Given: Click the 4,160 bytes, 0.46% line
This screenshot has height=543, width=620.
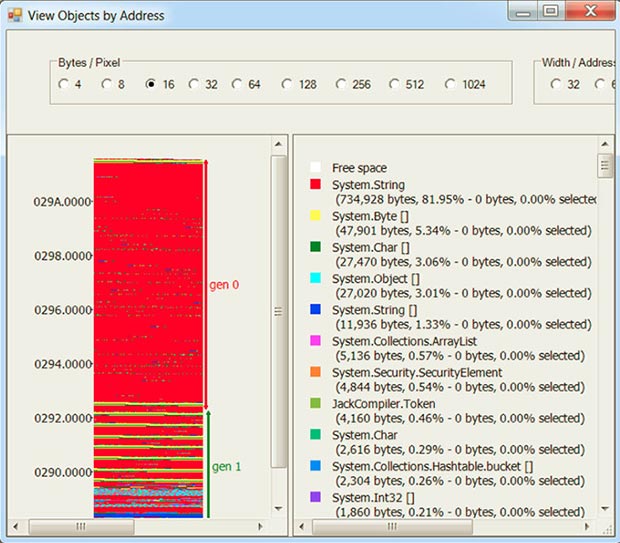Looking at the screenshot, I should pos(460,418).
